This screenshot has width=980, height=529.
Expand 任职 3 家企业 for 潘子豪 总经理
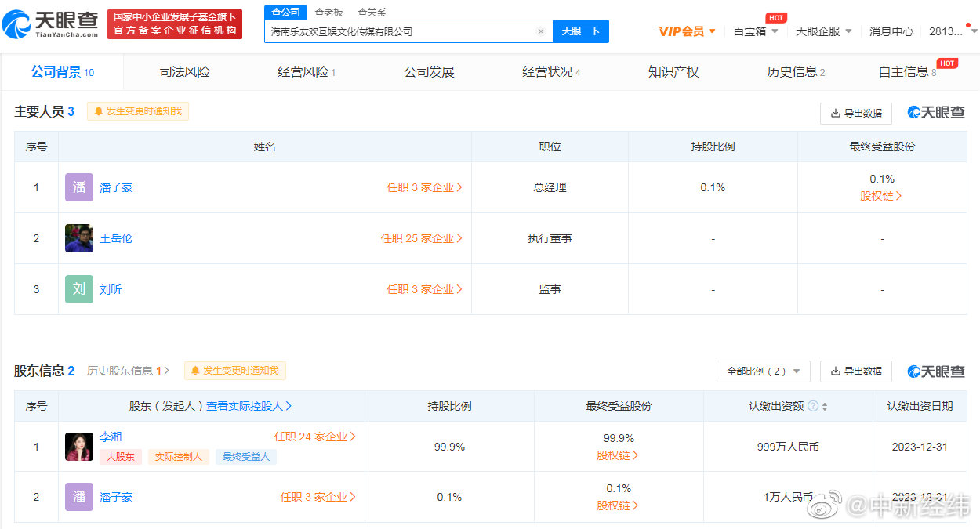(x=425, y=187)
